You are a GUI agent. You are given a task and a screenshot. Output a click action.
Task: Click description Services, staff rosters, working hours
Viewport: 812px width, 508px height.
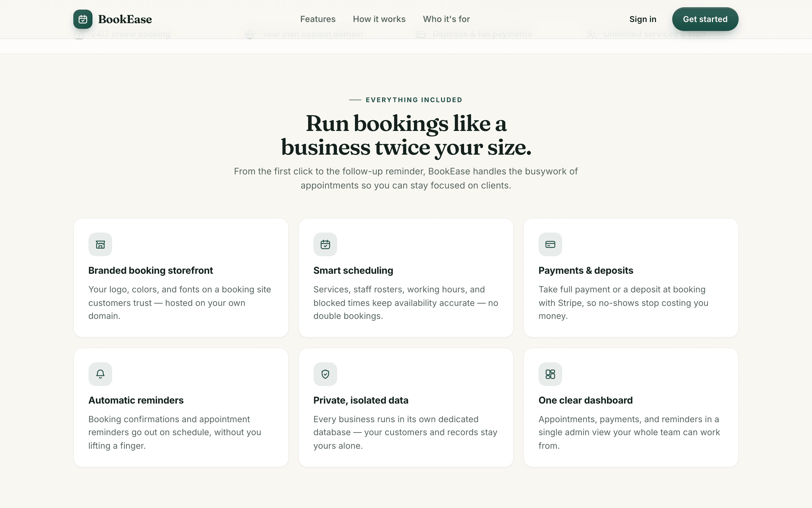(x=406, y=303)
